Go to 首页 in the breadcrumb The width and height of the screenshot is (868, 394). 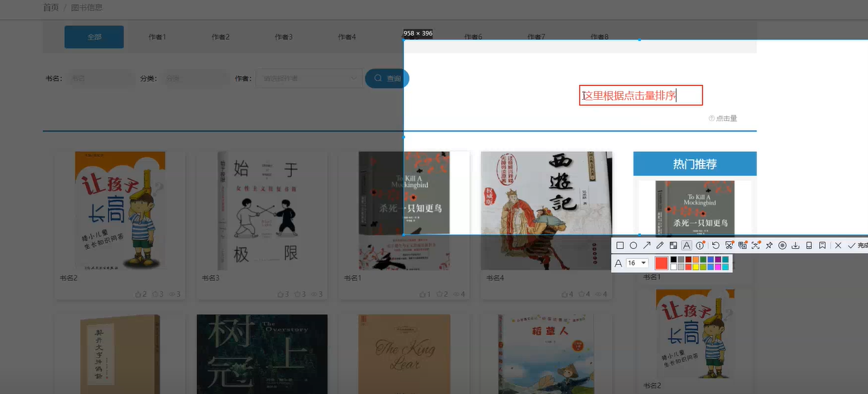pos(51,8)
